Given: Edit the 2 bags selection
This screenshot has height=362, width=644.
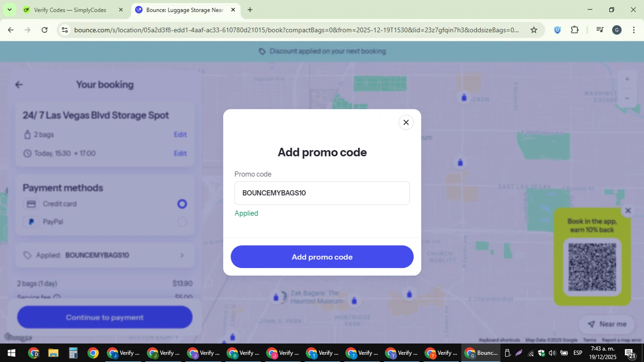Looking at the screenshot, I should click(x=180, y=134).
